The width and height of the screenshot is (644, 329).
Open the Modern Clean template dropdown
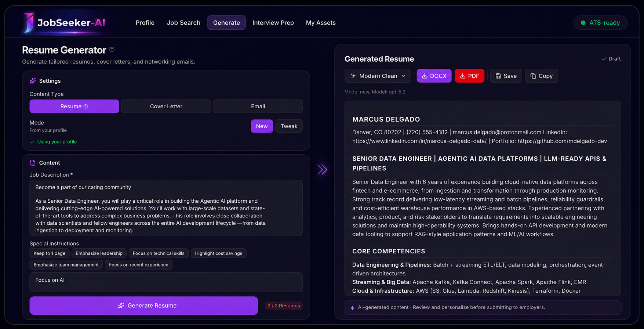pos(378,76)
